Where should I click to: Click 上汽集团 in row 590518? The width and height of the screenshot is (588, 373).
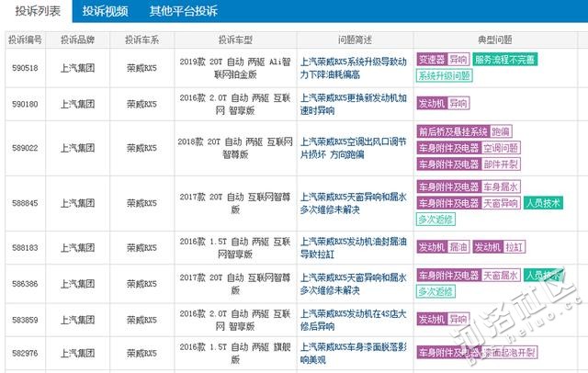[x=77, y=68]
